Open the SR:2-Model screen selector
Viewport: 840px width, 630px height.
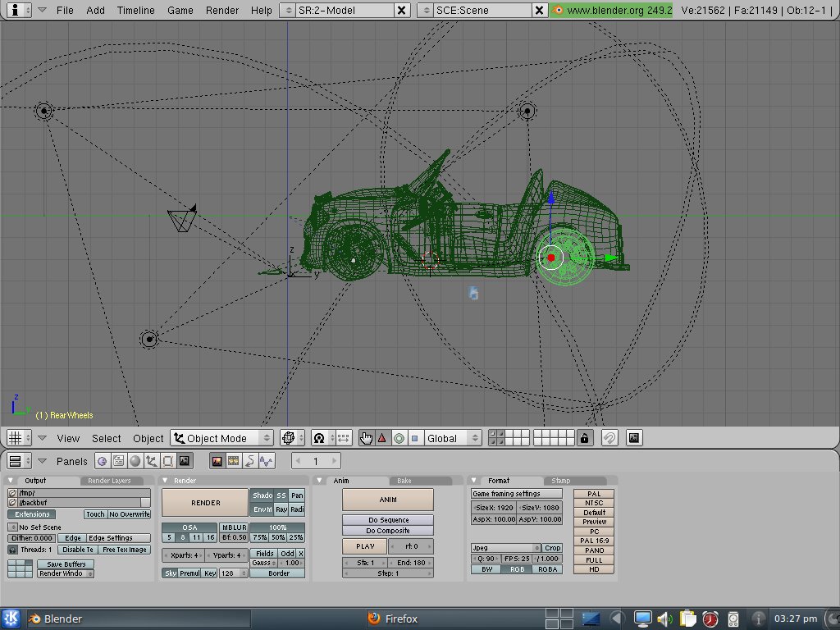click(288, 10)
